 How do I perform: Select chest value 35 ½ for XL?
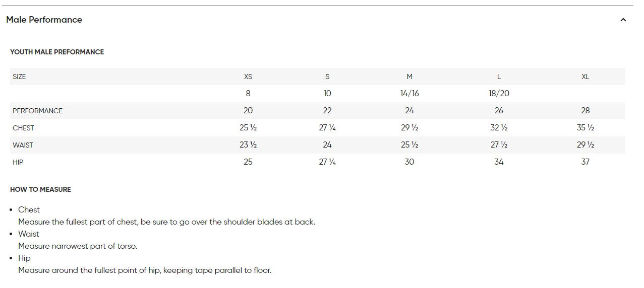coord(585,128)
